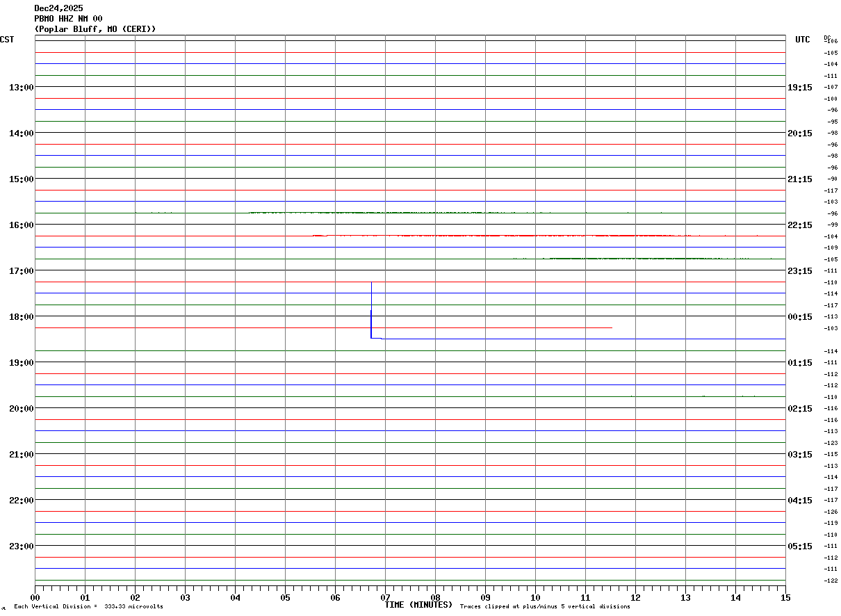841x616 pixels.
Task: Select the 19:00 CST time label
Action: (21, 362)
